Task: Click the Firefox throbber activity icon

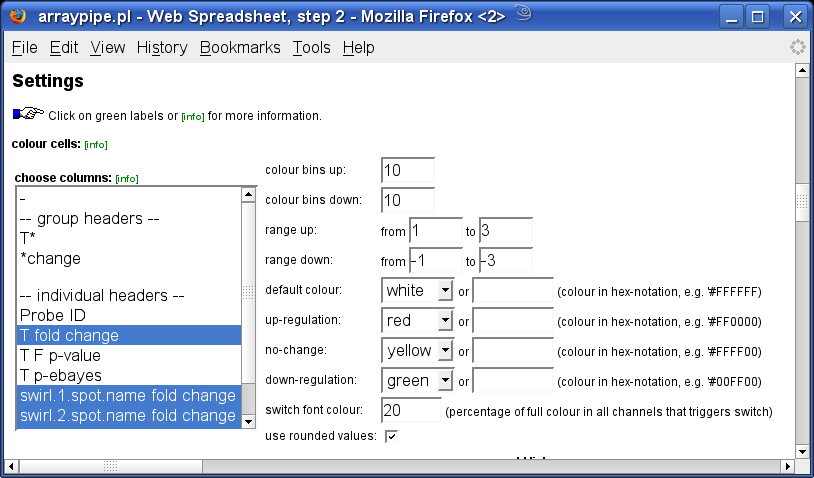Action: tap(797, 47)
